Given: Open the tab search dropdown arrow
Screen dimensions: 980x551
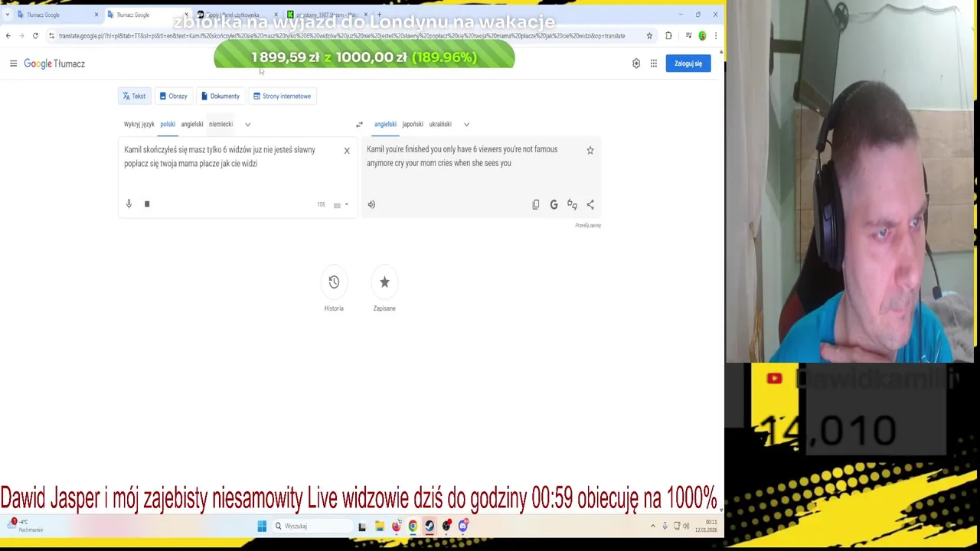Looking at the screenshot, I should [7, 15].
